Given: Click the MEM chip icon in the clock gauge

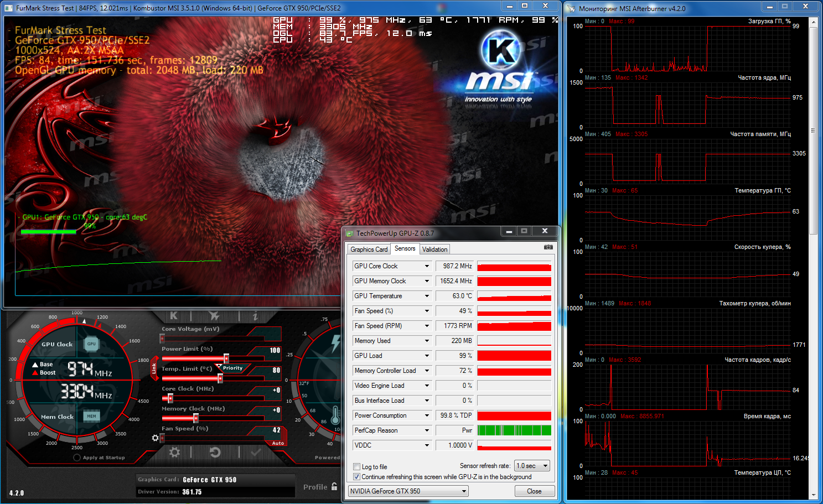Looking at the screenshot, I should 91,416.
